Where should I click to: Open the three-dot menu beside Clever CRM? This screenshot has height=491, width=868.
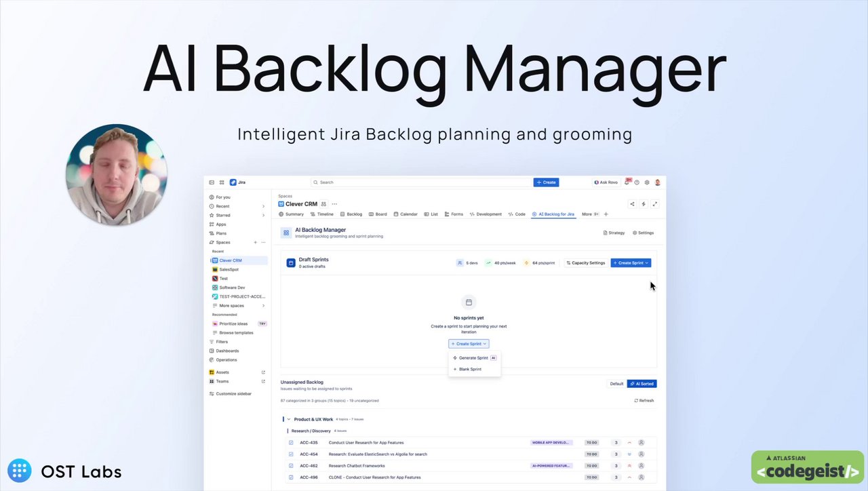334,204
